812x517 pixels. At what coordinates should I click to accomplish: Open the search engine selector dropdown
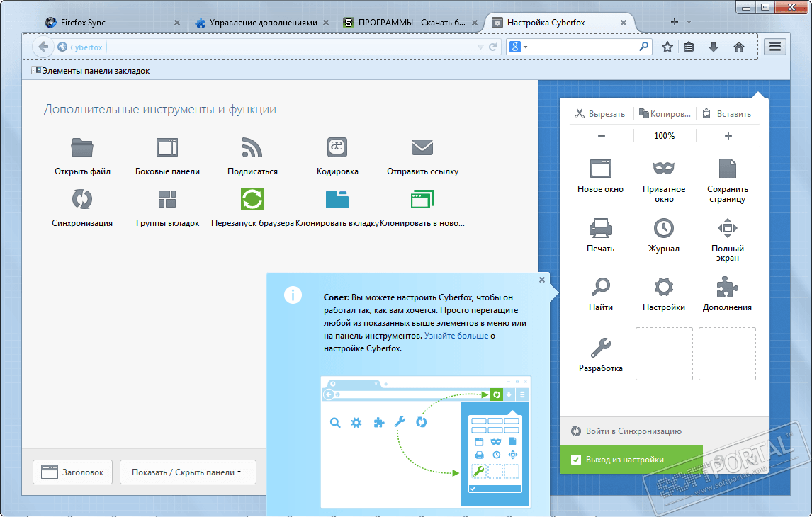[x=519, y=47]
